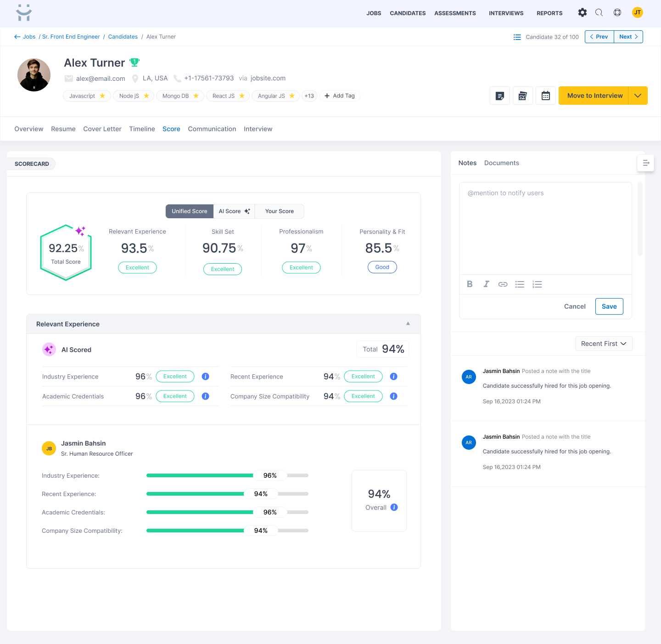Viewport: 661px width, 644px height.
Task: Click the insert link icon in notes editor
Action: tap(503, 284)
